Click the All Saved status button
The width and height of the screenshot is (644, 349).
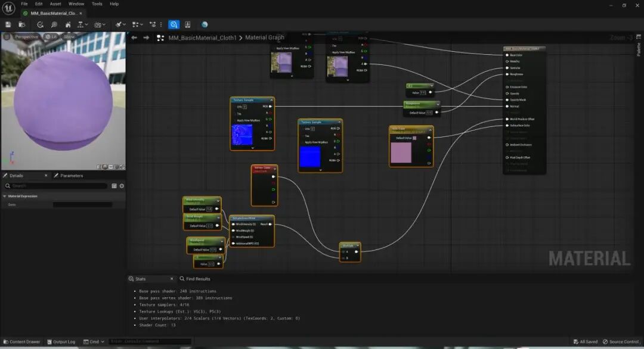coord(586,342)
